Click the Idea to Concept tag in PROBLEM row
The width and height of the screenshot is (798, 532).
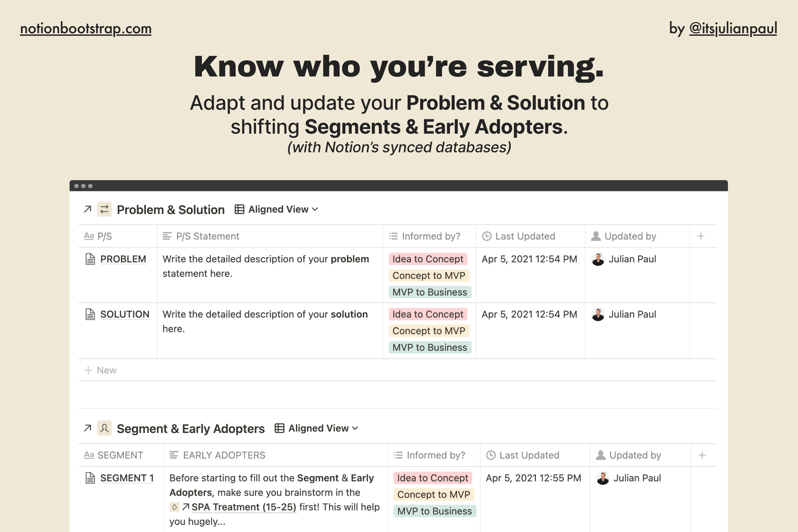pos(428,259)
